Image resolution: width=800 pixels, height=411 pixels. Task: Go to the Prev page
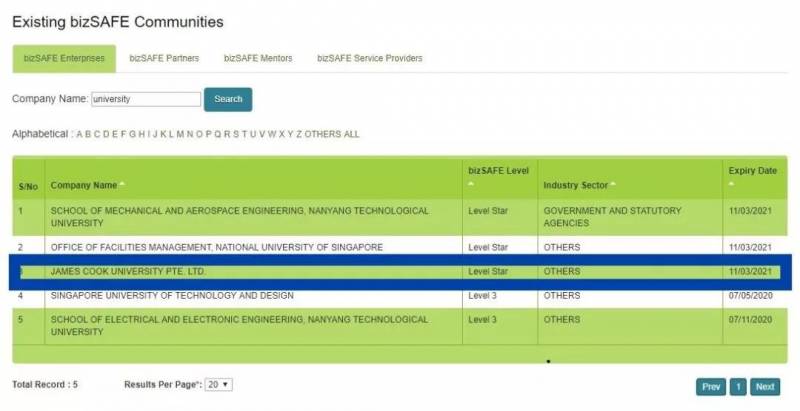click(x=710, y=387)
